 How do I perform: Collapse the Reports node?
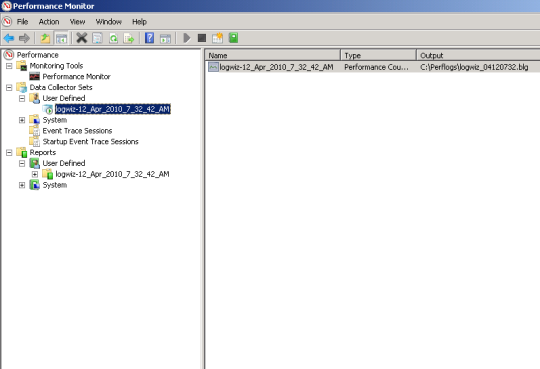[x=9, y=153]
